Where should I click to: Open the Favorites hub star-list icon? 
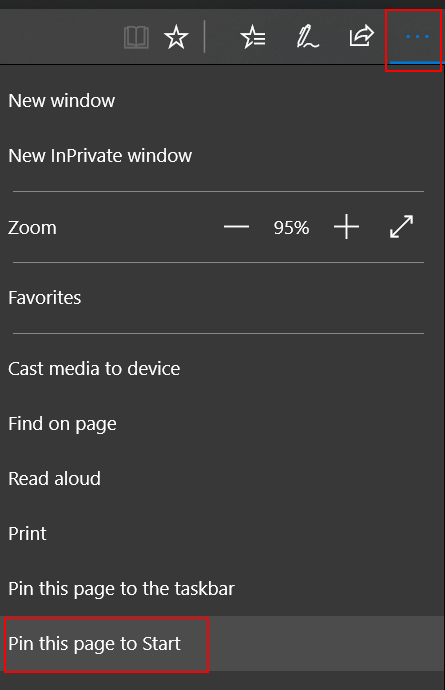point(253,37)
